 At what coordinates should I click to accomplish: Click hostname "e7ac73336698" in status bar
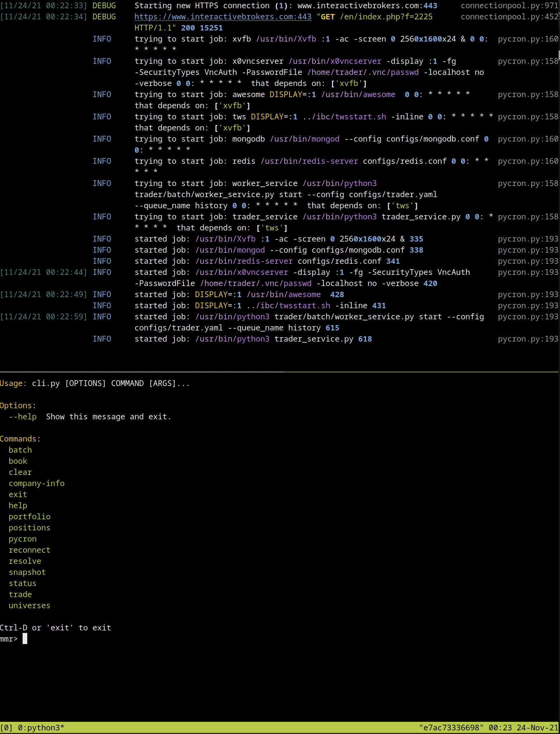[451, 728]
